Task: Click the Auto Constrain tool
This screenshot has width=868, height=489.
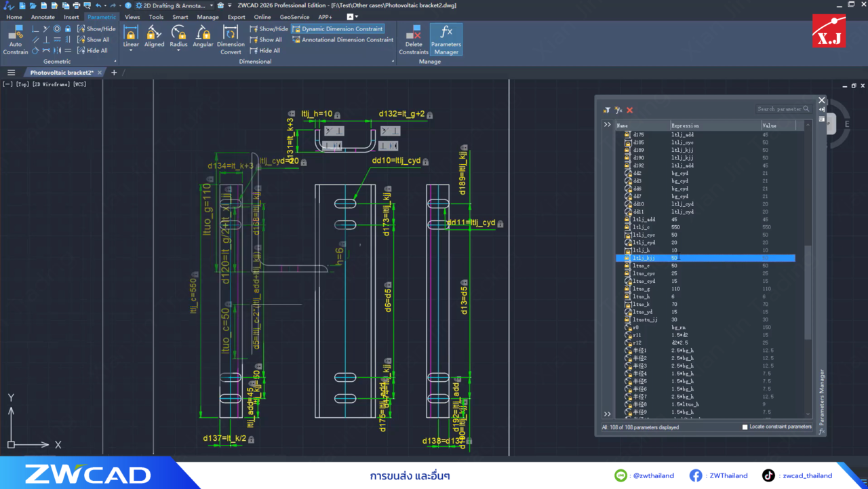Action: pos(16,40)
